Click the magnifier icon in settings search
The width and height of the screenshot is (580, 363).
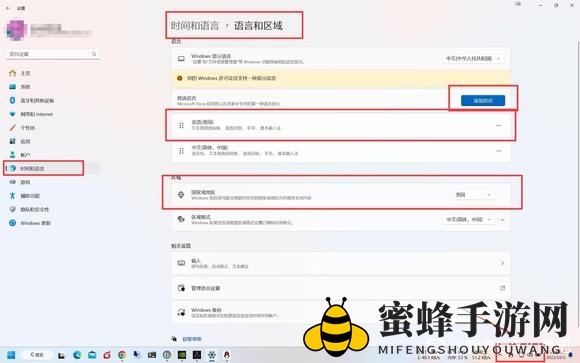point(94,54)
